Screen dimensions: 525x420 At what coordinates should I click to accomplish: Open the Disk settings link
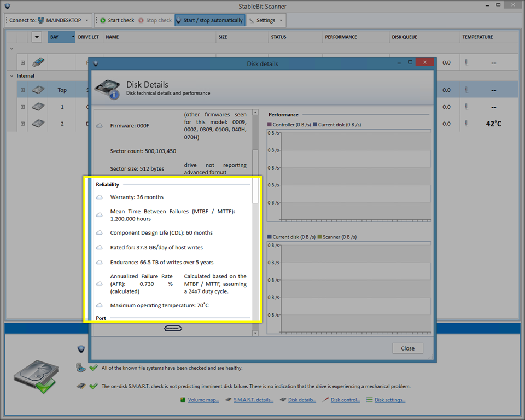390,400
